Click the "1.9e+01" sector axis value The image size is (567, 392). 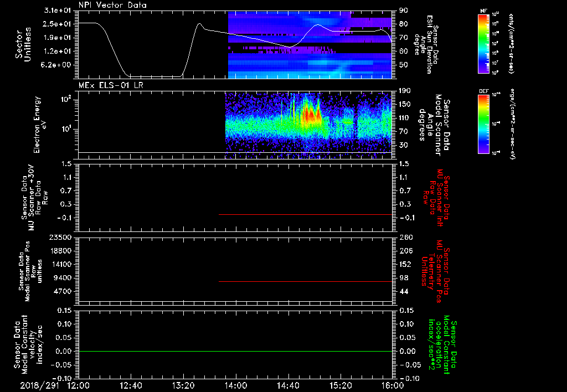click(x=58, y=38)
